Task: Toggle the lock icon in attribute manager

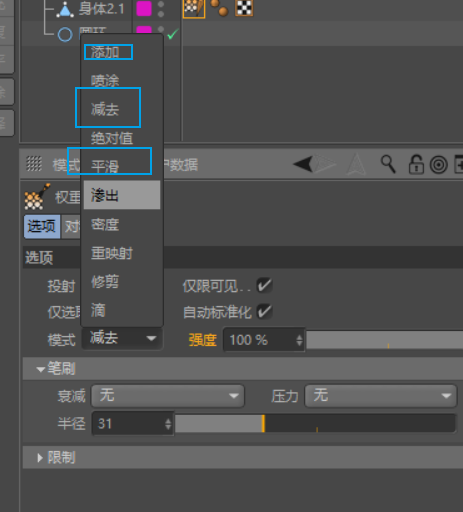Action: [x=416, y=164]
